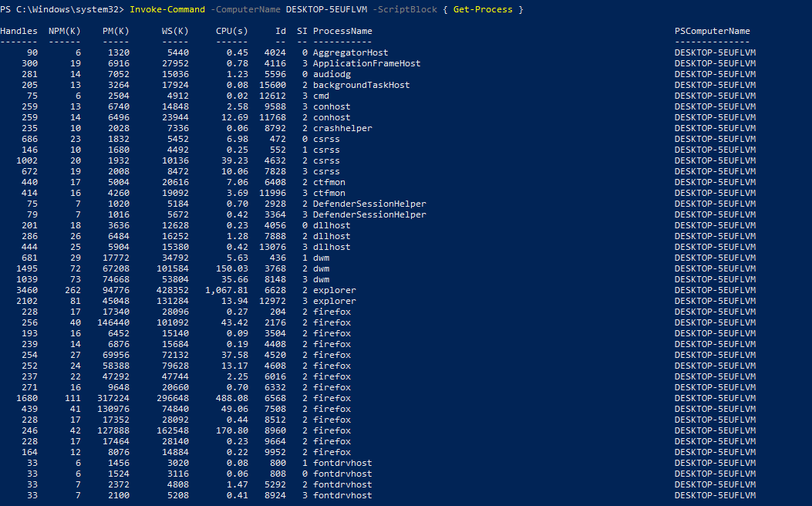
Task: Click the backgroundTaskHost process name
Action: click(x=362, y=85)
